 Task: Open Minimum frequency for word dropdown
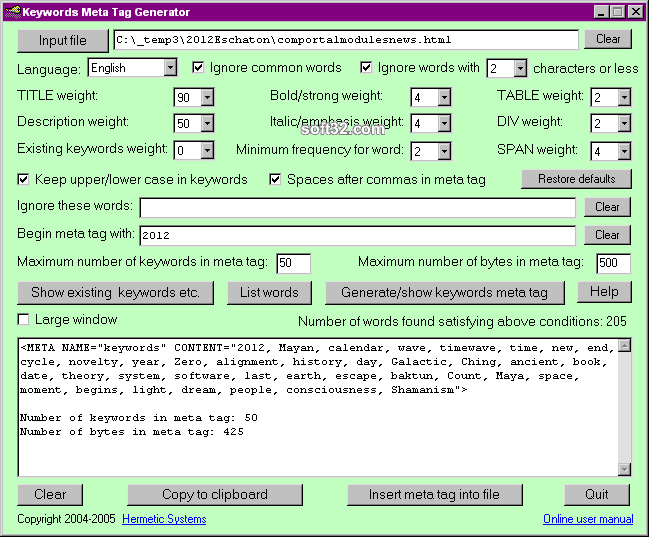click(444, 152)
